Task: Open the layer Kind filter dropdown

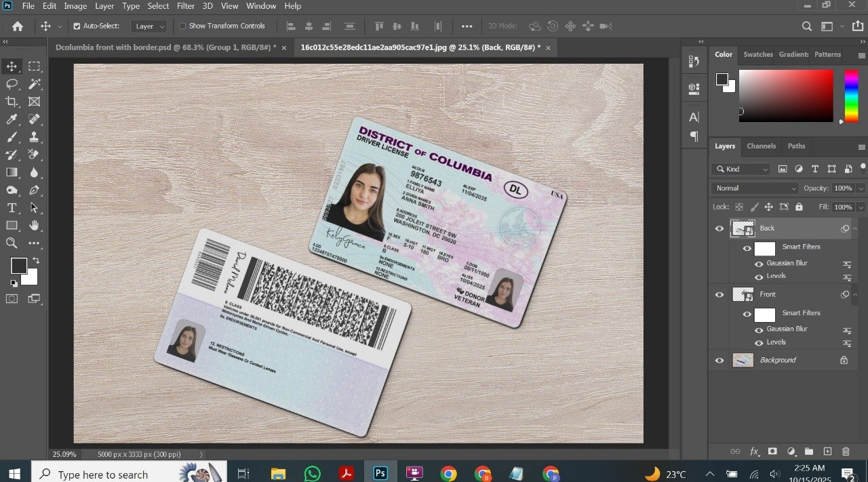Action: click(x=742, y=169)
